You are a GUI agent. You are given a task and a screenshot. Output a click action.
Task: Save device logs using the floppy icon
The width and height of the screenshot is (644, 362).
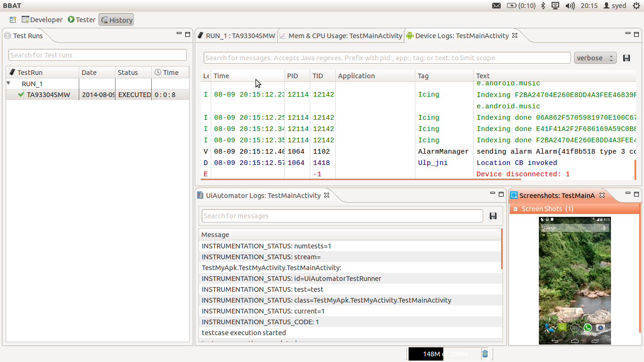point(627,58)
